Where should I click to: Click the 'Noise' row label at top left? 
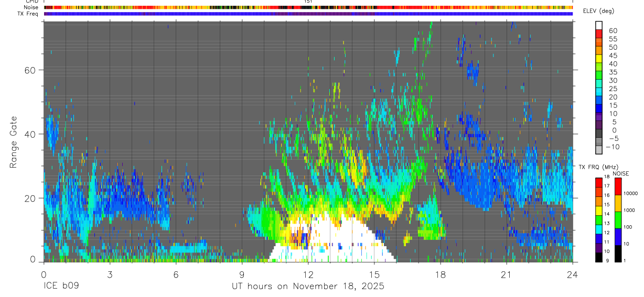[x=32, y=7]
